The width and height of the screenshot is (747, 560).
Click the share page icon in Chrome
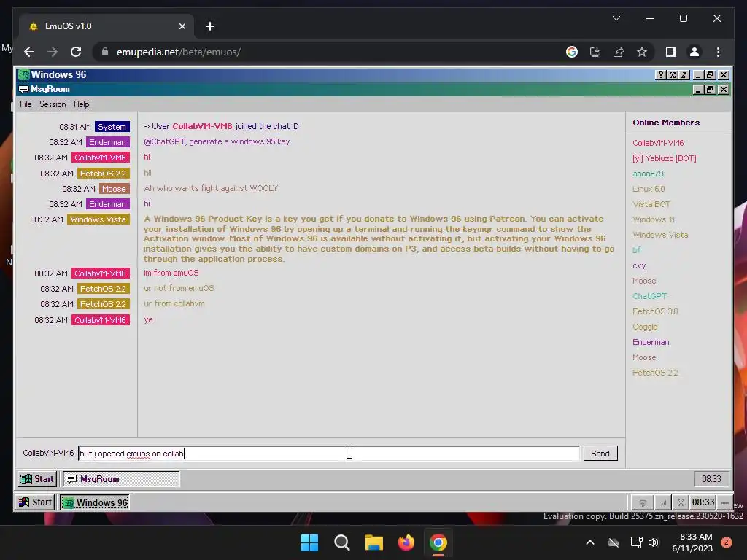[x=619, y=52]
